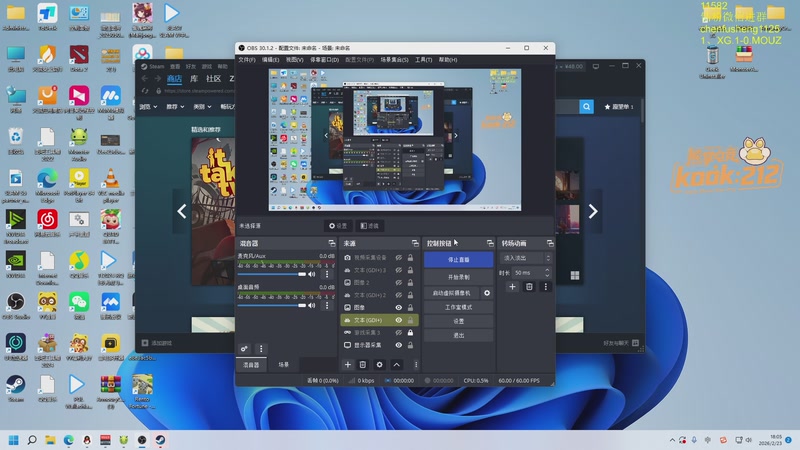800x450 pixels.
Task: Open Windows Start menu on taskbar
Action: coord(14,440)
